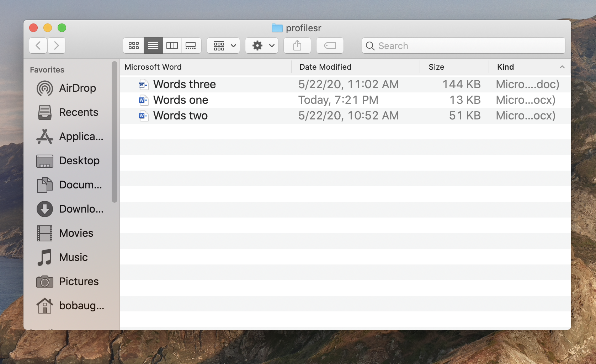Switch to column view
This screenshot has width=596, height=364.
[x=172, y=45]
